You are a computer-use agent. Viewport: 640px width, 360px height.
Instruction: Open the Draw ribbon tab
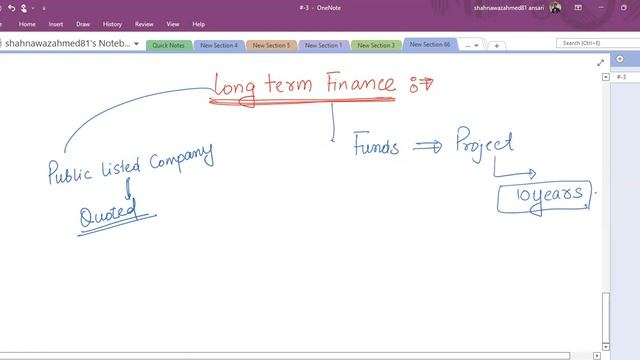point(83,24)
